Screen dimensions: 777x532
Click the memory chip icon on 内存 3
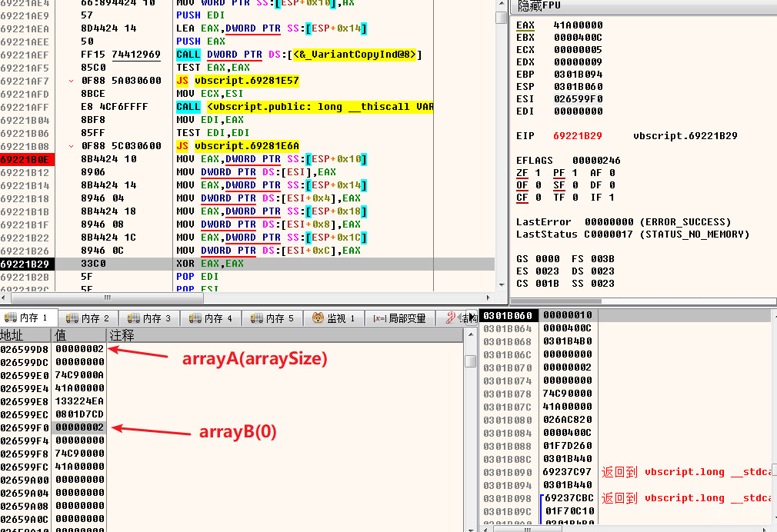point(134,318)
